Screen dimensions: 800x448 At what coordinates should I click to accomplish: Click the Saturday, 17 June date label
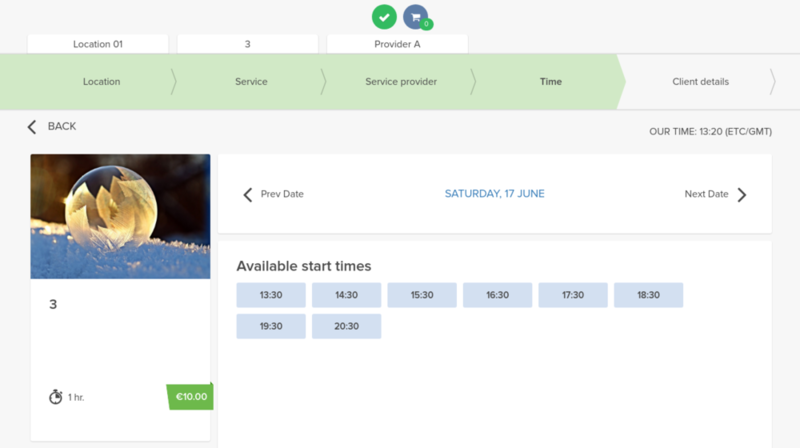coord(494,194)
